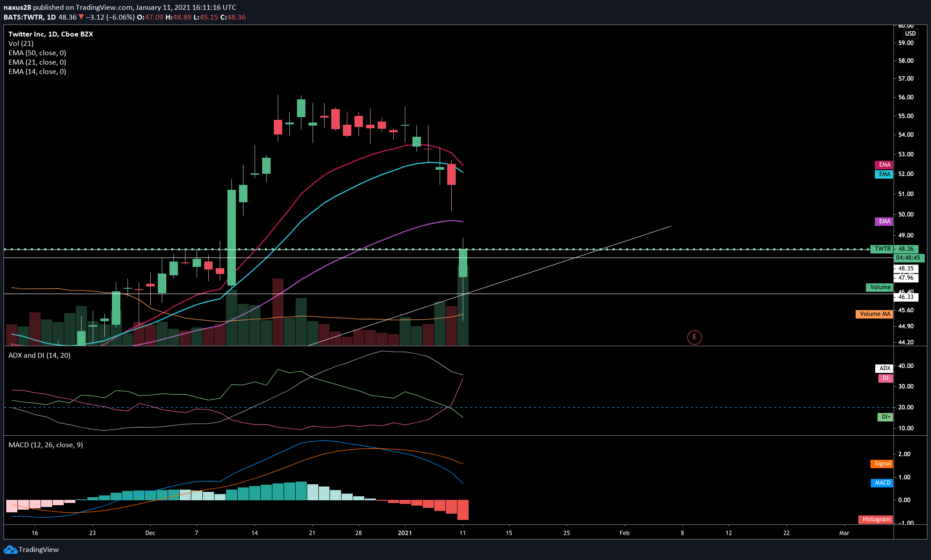Click the 20.00 ADX axis value
Screen dimensions: 931x560
906,407
